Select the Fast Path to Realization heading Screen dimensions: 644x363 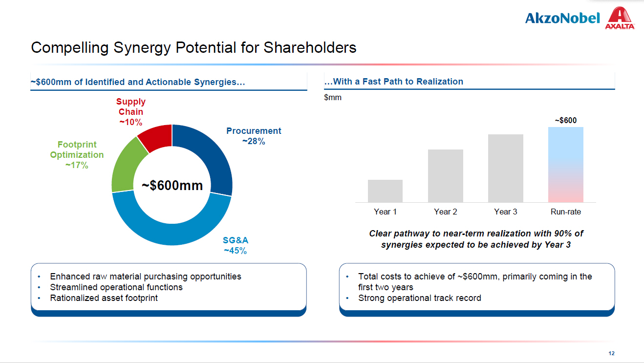click(x=394, y=82)
